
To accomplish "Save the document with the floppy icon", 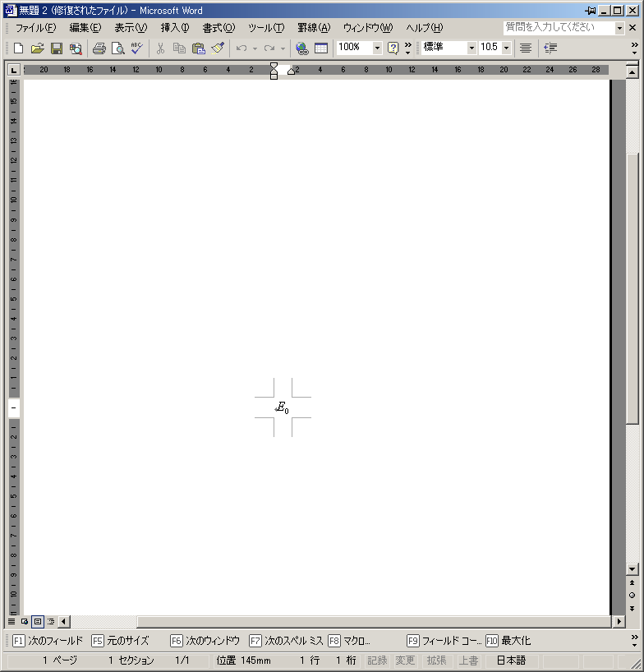I will click(x=57, y=48).
